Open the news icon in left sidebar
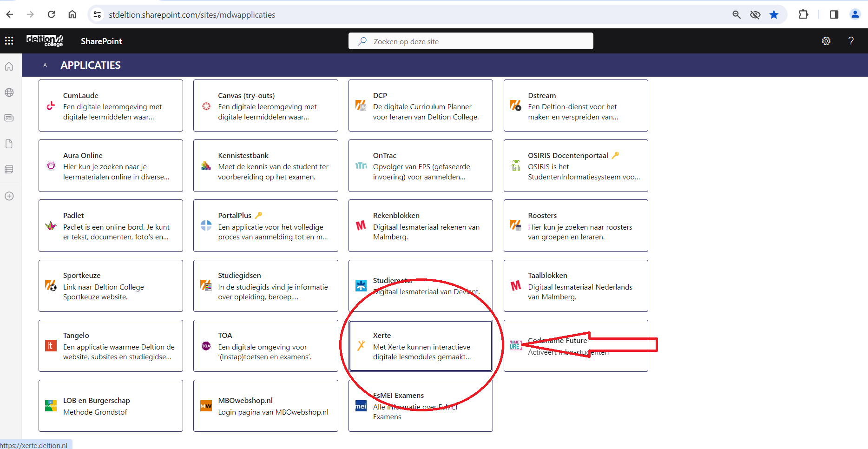868x449 pixels. [9, 118]
